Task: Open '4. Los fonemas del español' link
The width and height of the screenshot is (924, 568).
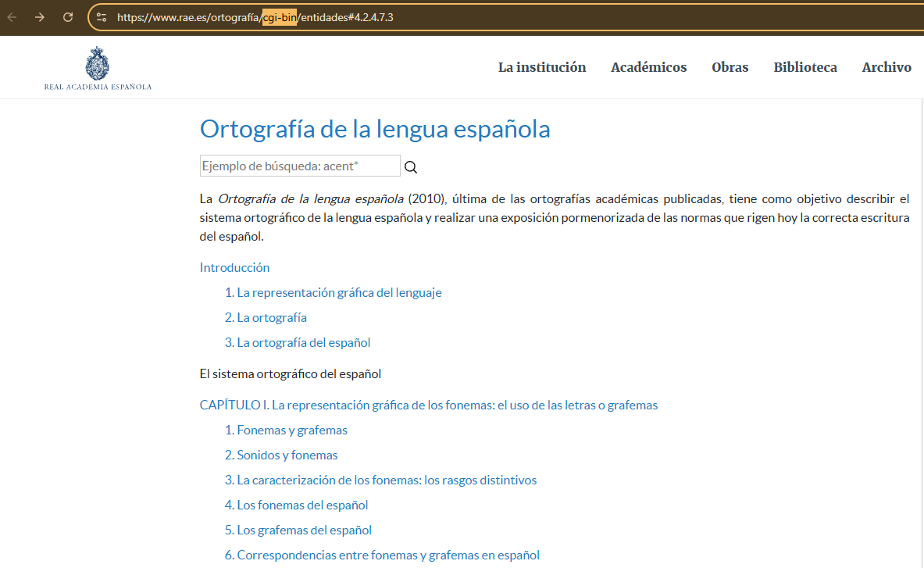Action: 296,505
